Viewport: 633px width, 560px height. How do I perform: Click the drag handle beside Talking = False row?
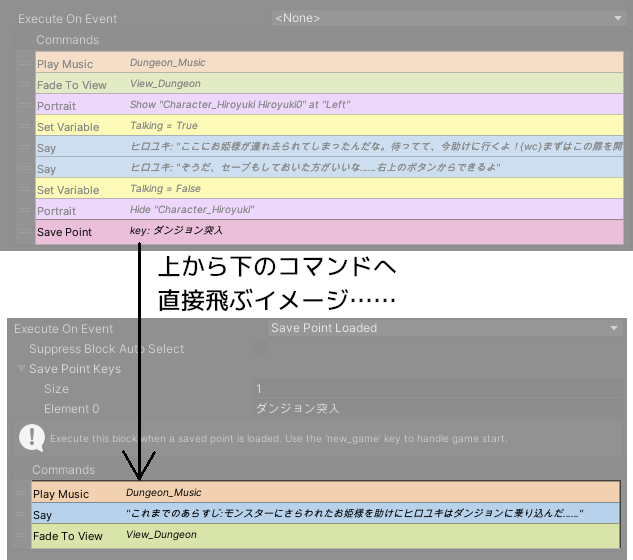[x=25, y=189]
